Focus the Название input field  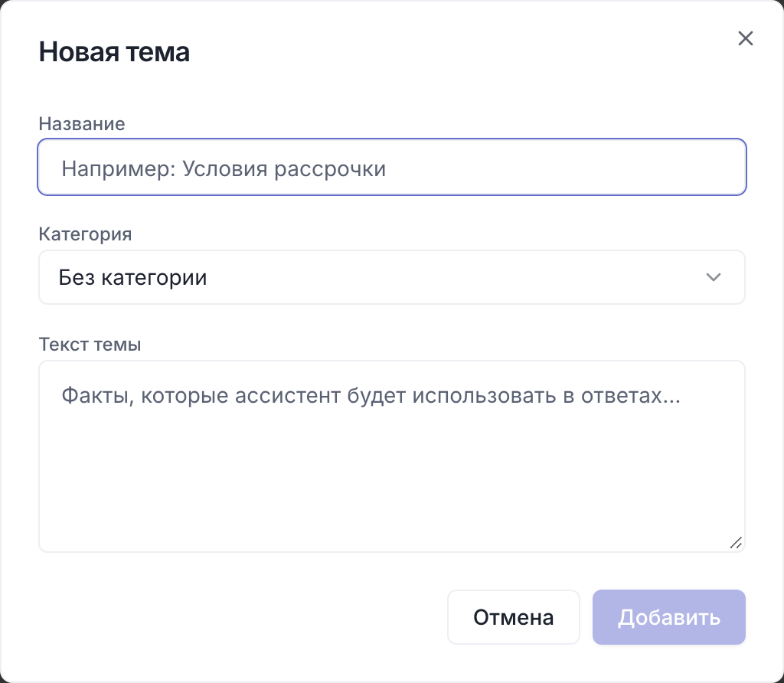(392, 167)
